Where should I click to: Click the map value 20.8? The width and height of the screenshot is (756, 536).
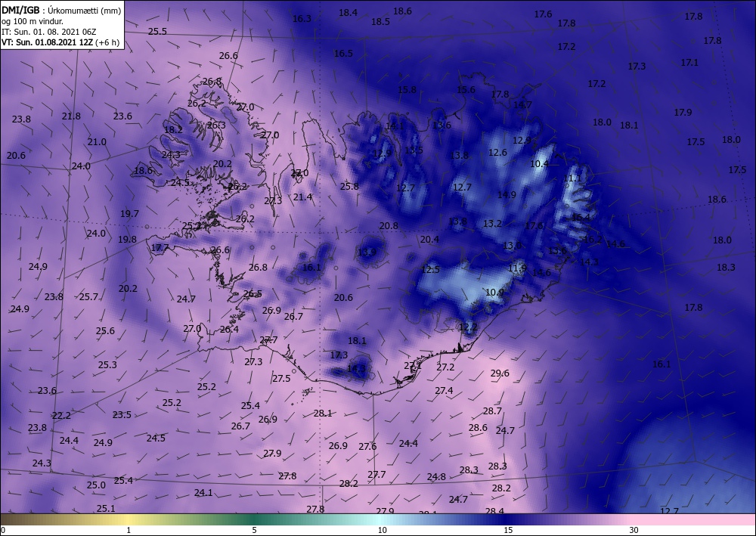[389, 226]
